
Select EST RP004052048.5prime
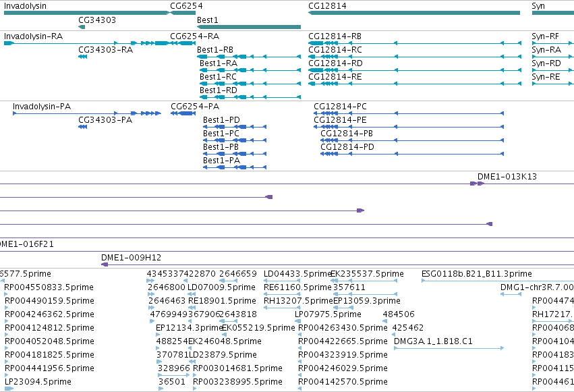click(6, 348)
